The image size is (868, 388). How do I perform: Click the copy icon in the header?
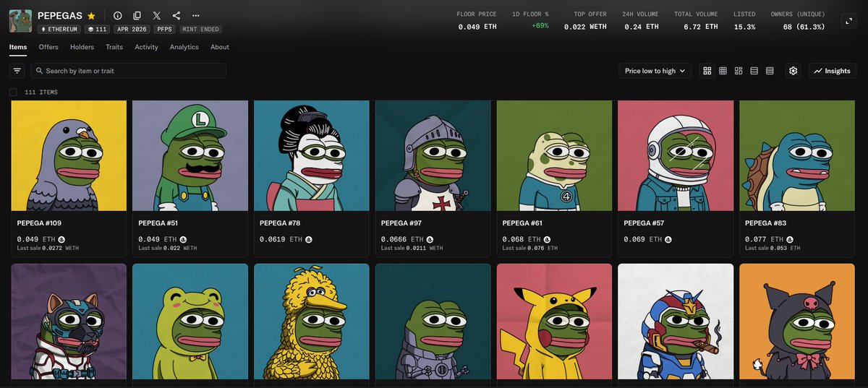[137, 15]
